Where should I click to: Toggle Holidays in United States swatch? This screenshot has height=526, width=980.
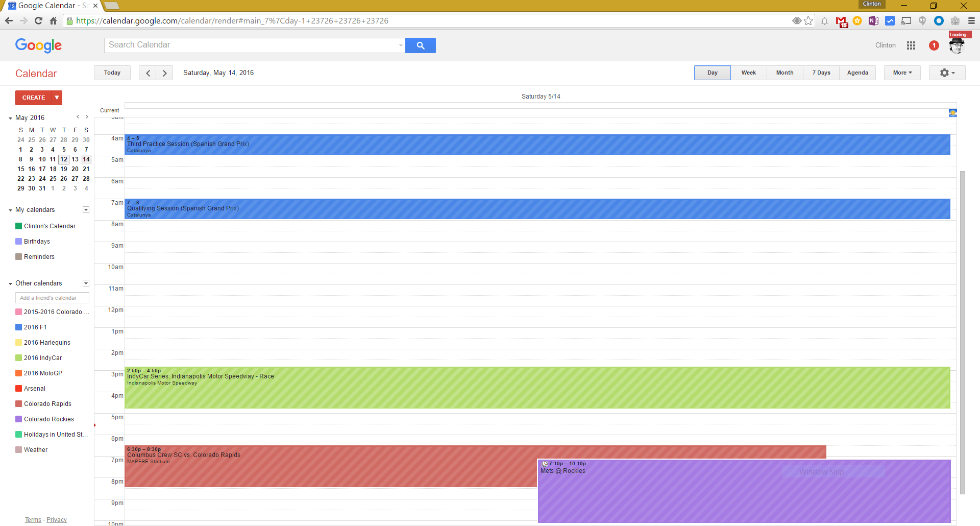coord(18,435)
